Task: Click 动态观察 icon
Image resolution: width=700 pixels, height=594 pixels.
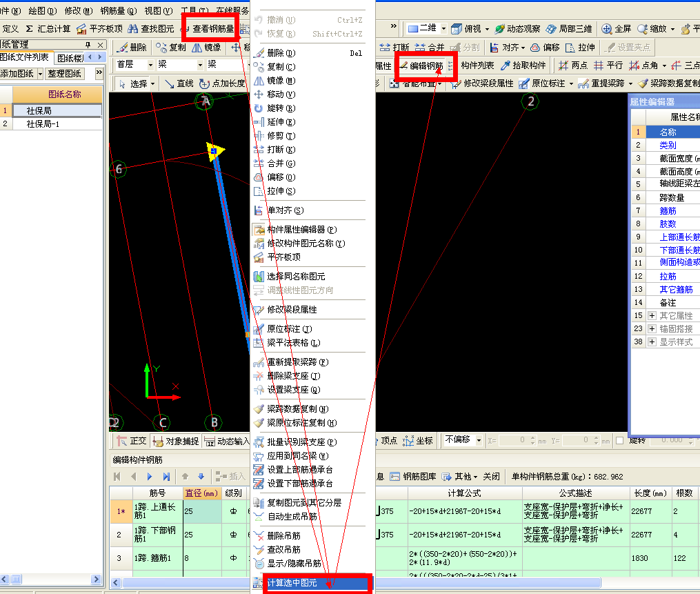Action: [x=499, y=29]
